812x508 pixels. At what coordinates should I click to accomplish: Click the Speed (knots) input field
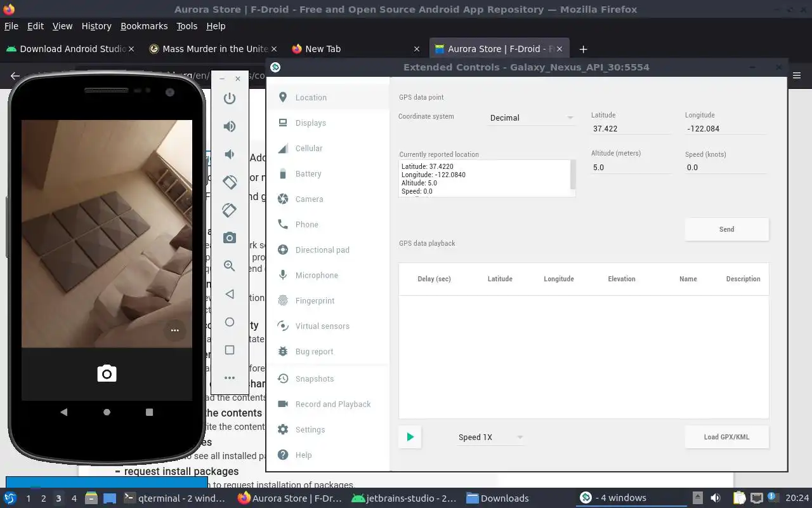click(x=726, y=168)
